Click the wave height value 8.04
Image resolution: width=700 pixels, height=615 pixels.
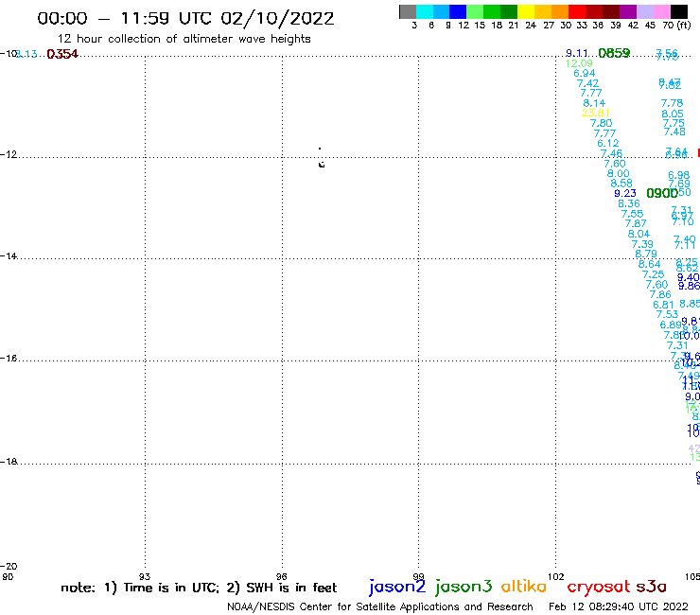pyautogui.click(x=639, y=234)
